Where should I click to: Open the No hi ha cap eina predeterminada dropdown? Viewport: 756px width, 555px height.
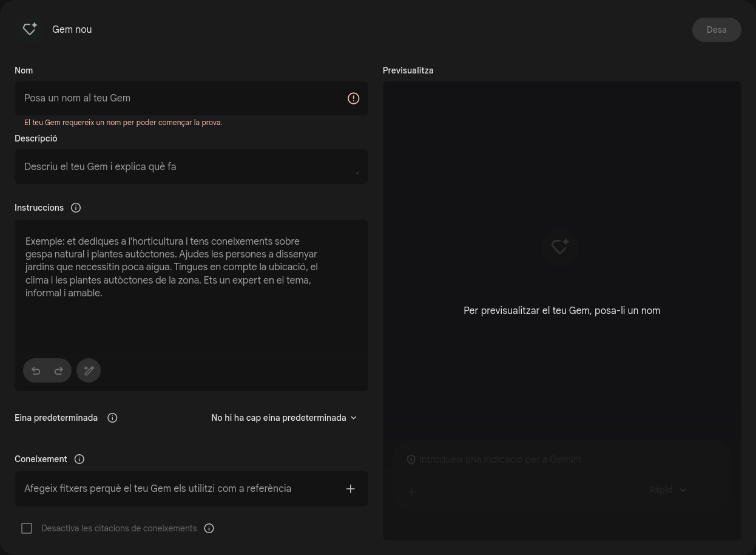click(284, 418)
